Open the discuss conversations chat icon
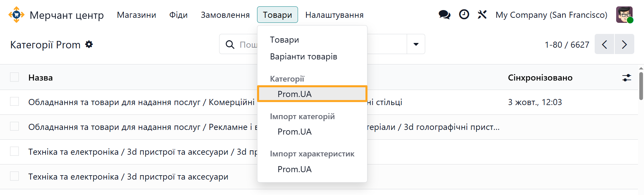 [x=444, y=15]
